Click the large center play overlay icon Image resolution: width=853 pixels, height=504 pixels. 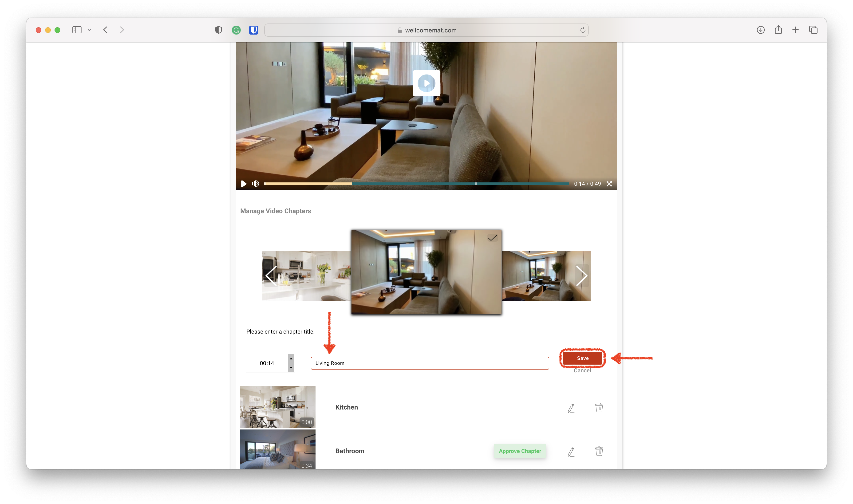click(426, 83)
